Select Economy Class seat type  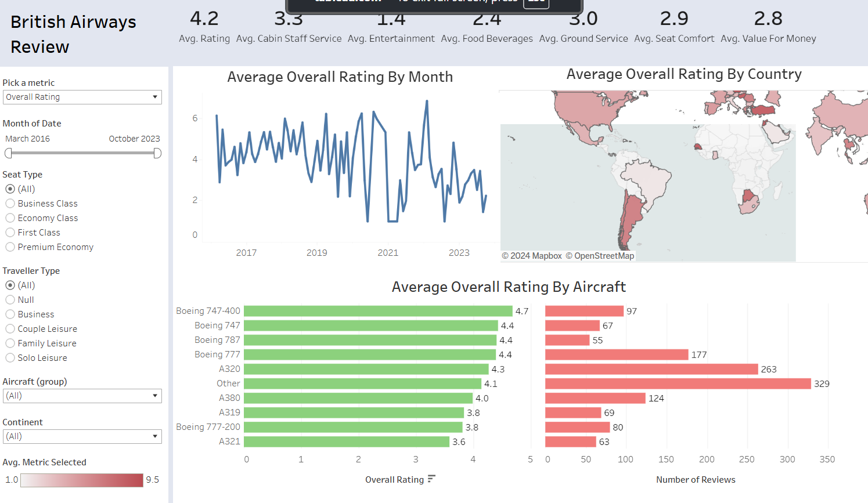10,218
